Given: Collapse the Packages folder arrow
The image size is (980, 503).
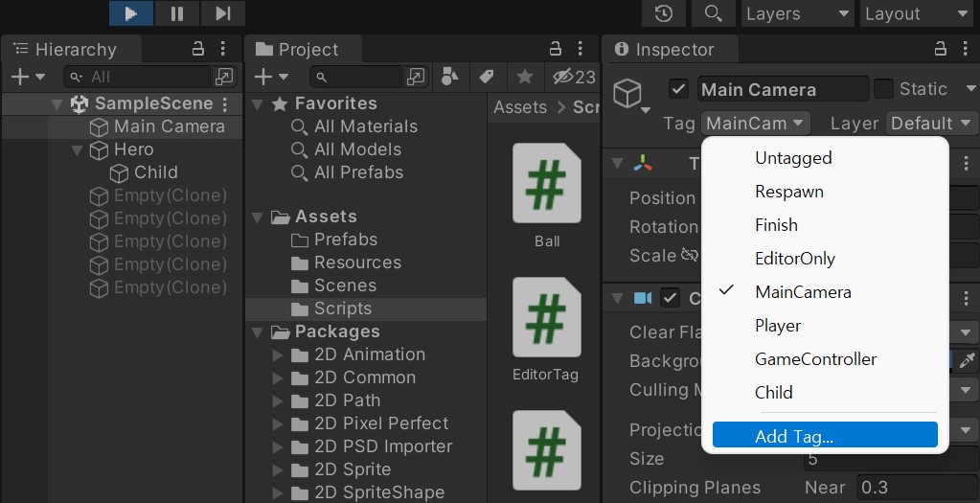Looking at the screenshot, I should [257, 332].
